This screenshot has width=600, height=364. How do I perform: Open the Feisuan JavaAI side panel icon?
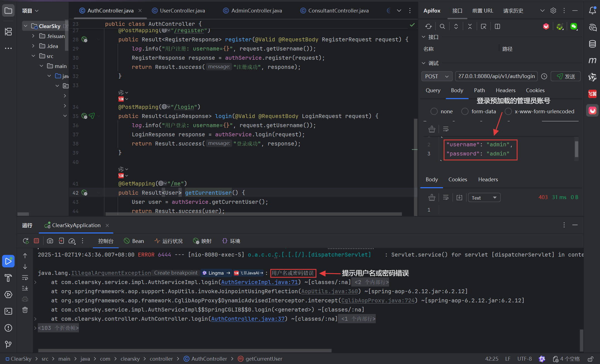pyautogui.click(x=592, y=94)
